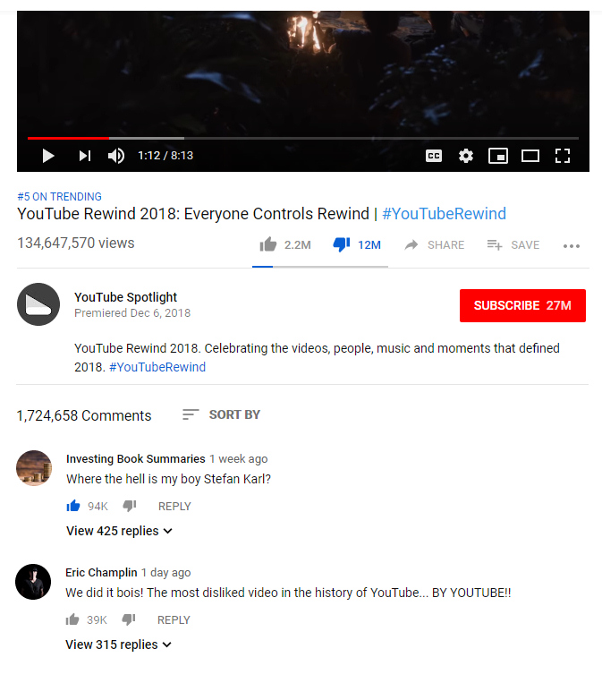Play the video

click(48, 156)
